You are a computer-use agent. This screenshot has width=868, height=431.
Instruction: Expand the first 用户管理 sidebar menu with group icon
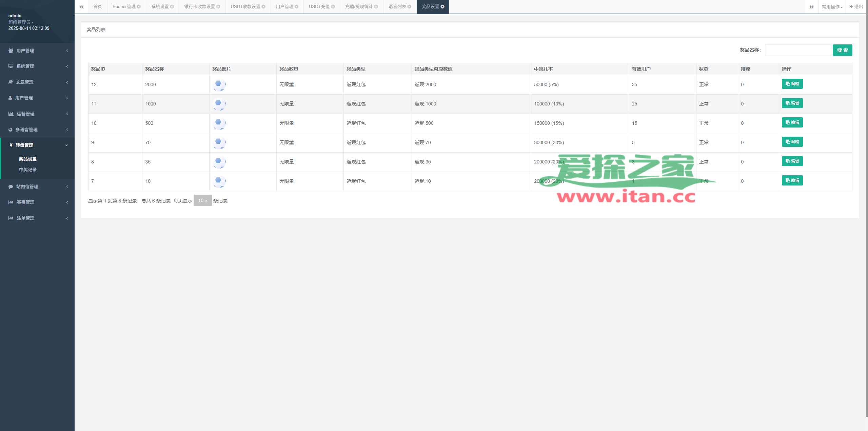coord(37,51)
